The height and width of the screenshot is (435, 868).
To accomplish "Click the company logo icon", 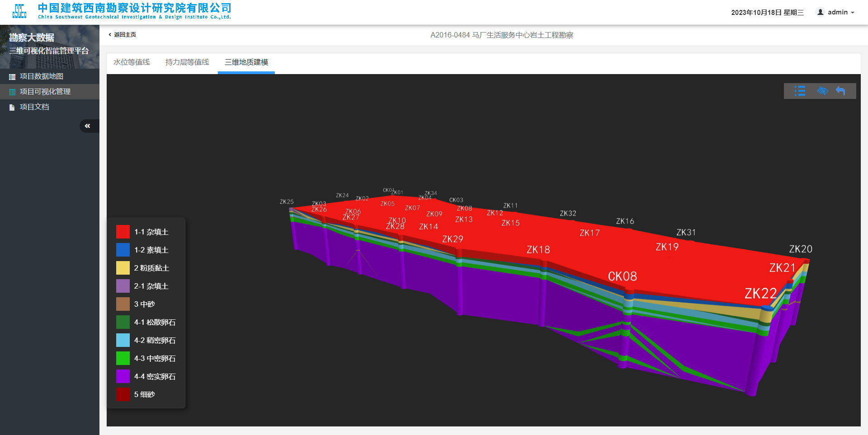I will coord(19,11).
